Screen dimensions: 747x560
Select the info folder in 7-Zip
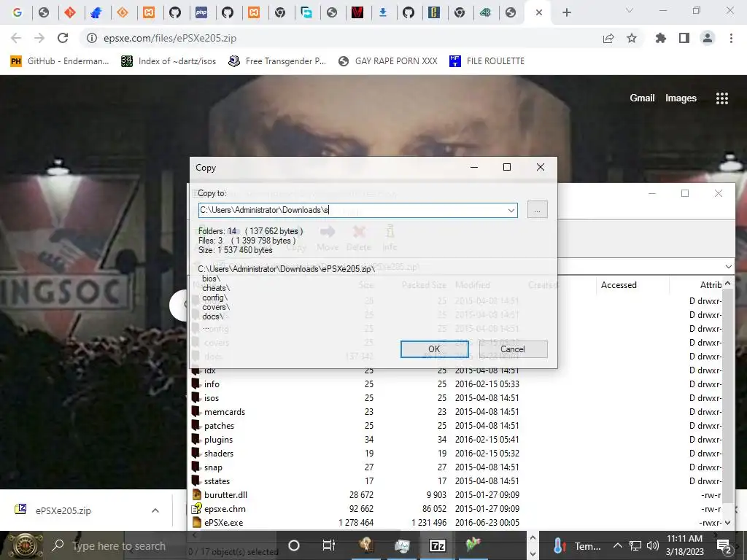pos(212,384)
